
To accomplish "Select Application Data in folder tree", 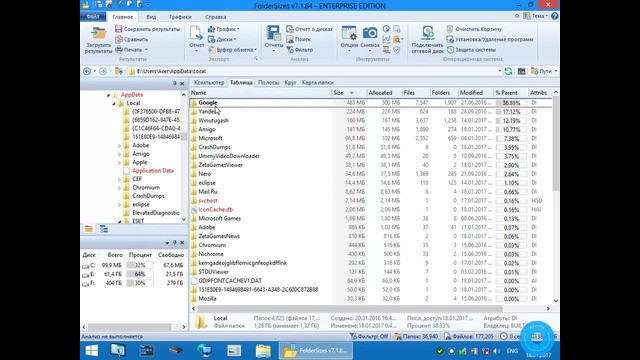I will [x=153, y=171].
